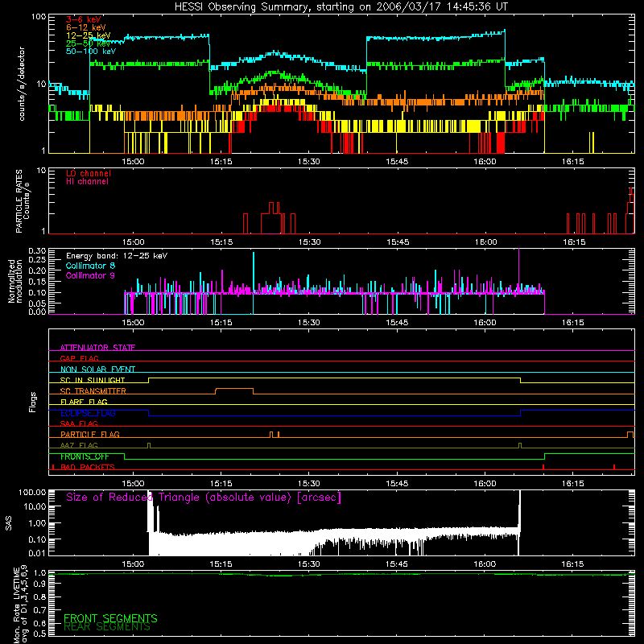Click the 100.00 value on the SAS y-axis
Viewport: 644px width, 644px height.
coord(32,493)
